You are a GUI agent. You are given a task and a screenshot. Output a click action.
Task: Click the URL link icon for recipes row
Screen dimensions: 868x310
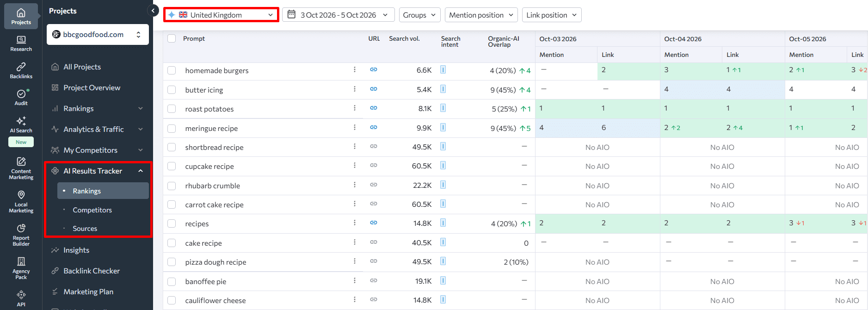tap(374, 223)
